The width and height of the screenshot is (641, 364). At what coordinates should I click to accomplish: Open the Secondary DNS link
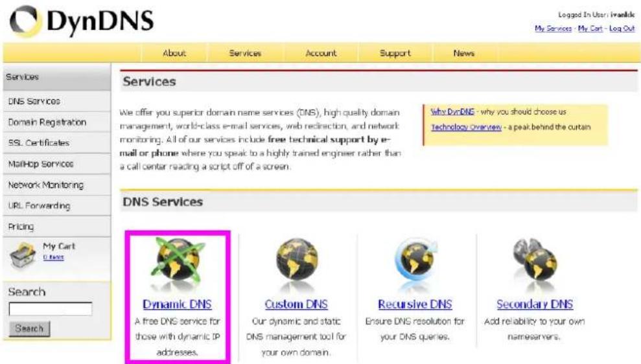click(535, 304)
